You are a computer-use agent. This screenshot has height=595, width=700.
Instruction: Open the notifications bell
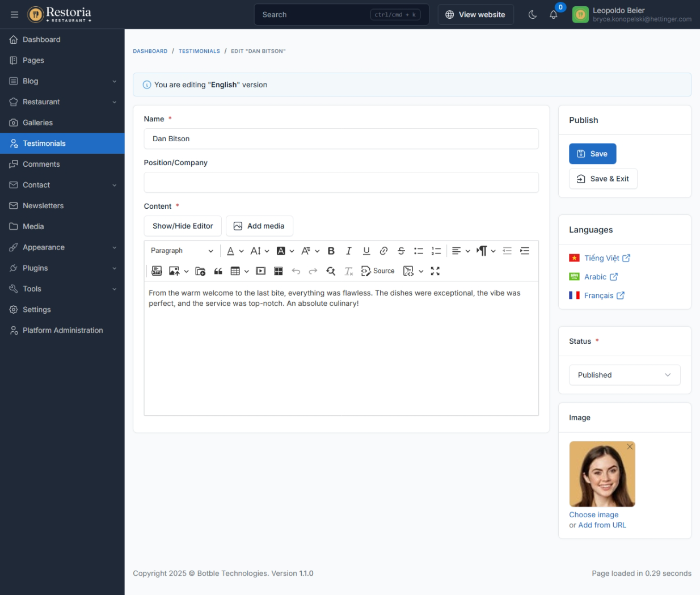[x=553, y=15]
